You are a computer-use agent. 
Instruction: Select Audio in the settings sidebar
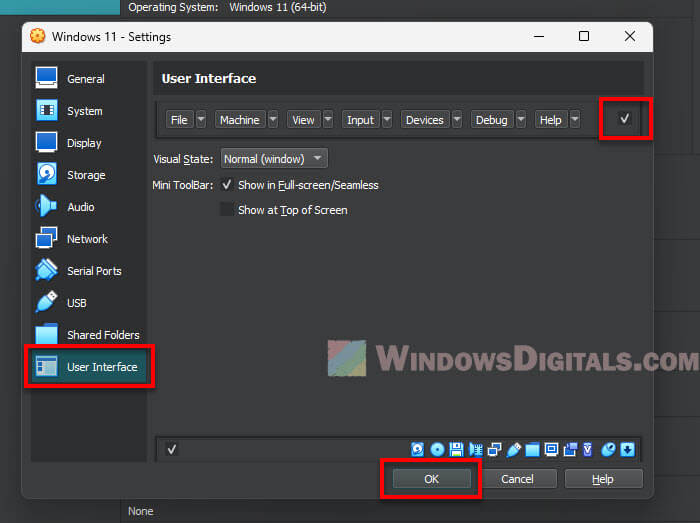(x=88, y=207)
